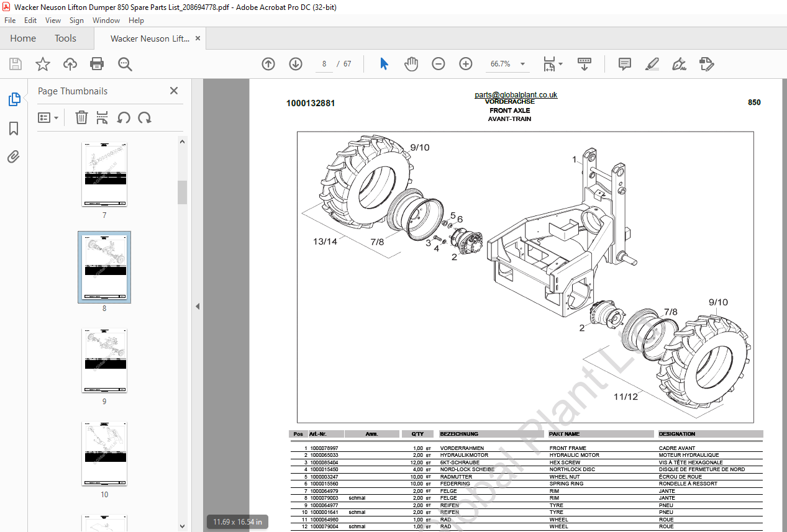Go to next page arrow
The width and height of the screenshot is (787, 532).
click(x=296, y=64)
